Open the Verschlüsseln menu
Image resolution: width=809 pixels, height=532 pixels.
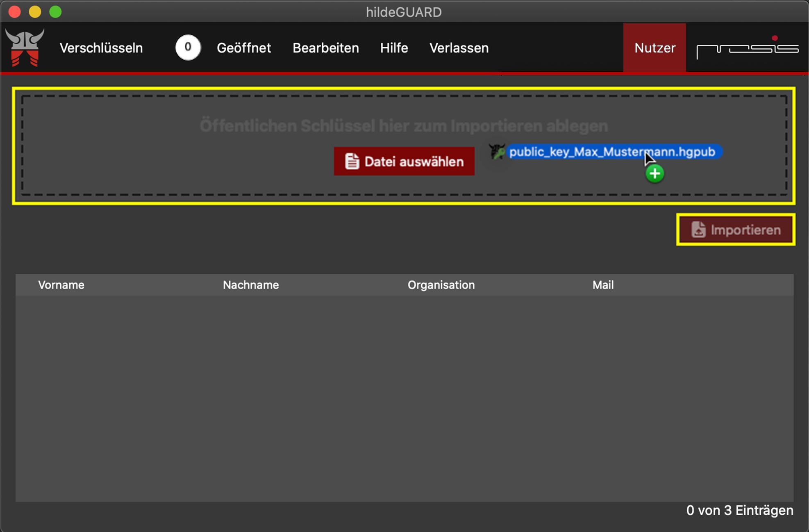[x=101, y=48]
